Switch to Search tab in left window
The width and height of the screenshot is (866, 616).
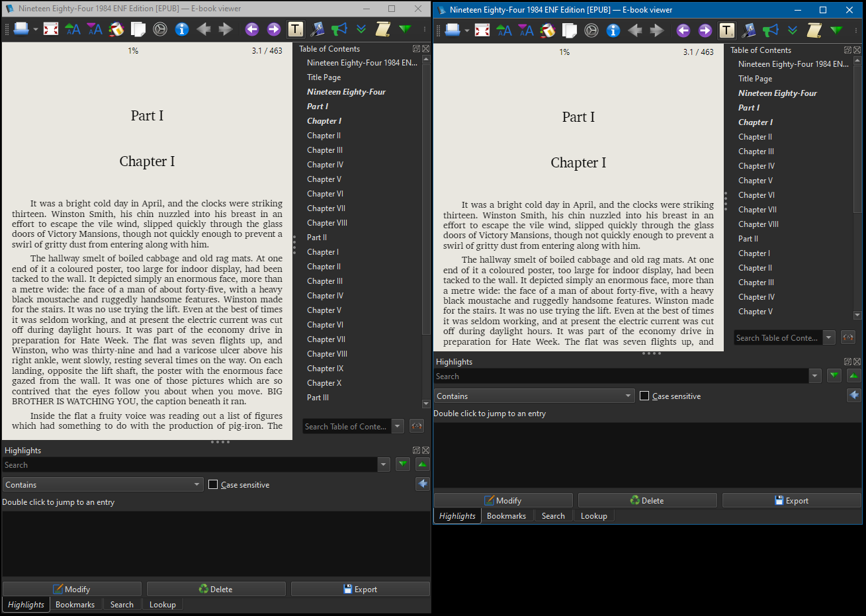point(122,605)
